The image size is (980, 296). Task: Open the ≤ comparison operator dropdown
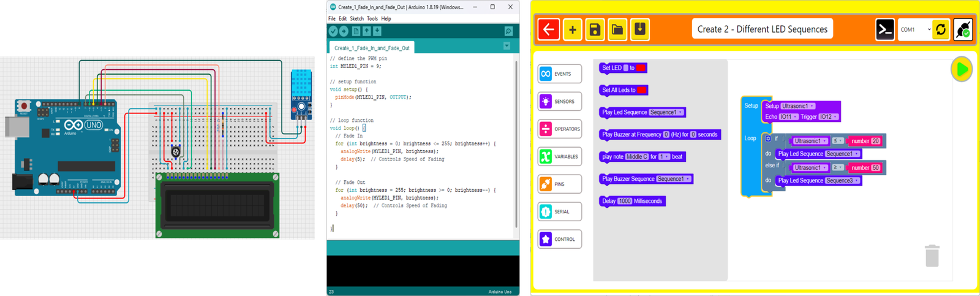pos(837,141)
